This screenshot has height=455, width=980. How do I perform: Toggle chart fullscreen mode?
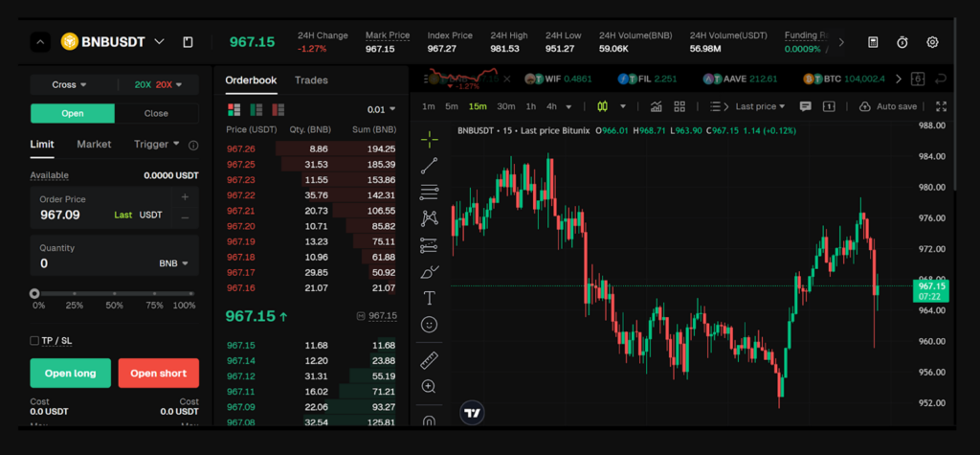pyautogui.click(x=942, y=106)
